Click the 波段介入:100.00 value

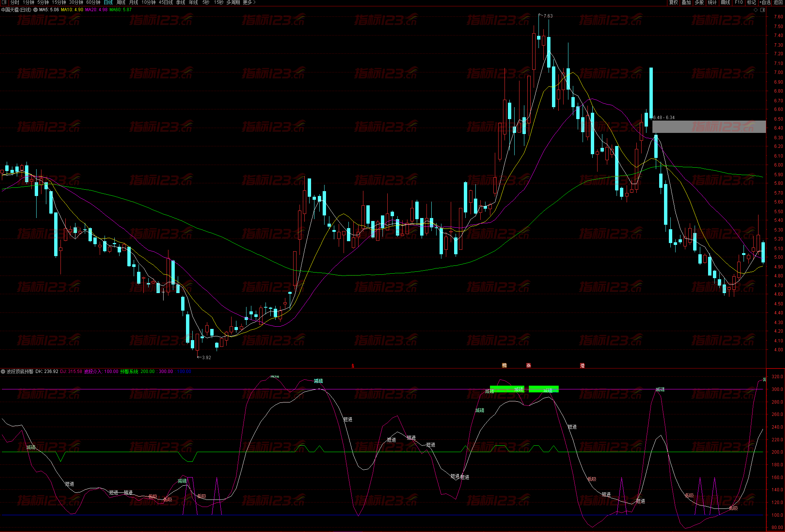[x=101, y=371]
